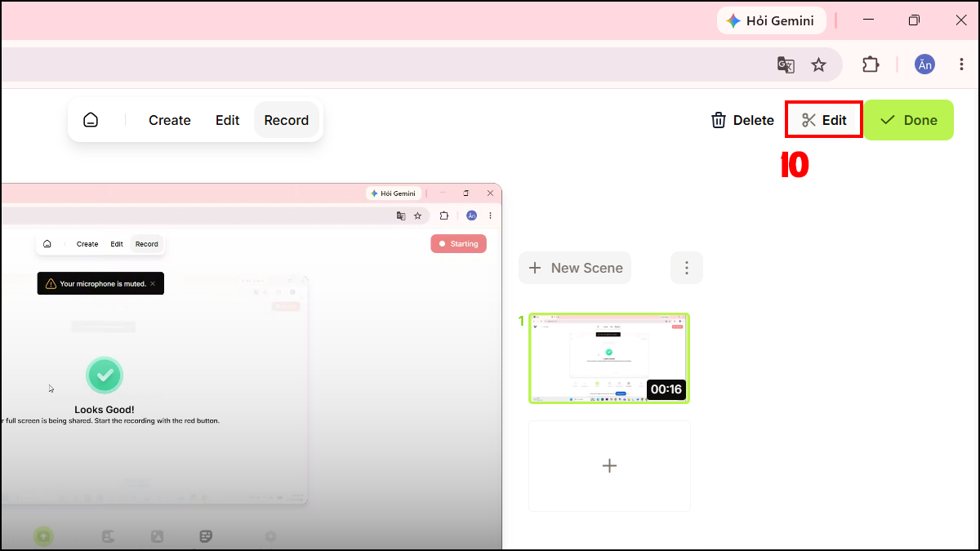Add a New Scene

575,268
